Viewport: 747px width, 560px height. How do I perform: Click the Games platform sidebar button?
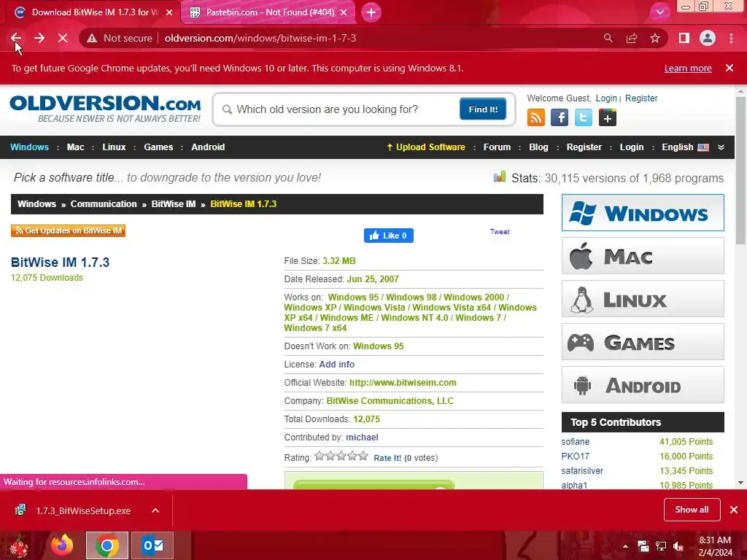pos(643,341)
